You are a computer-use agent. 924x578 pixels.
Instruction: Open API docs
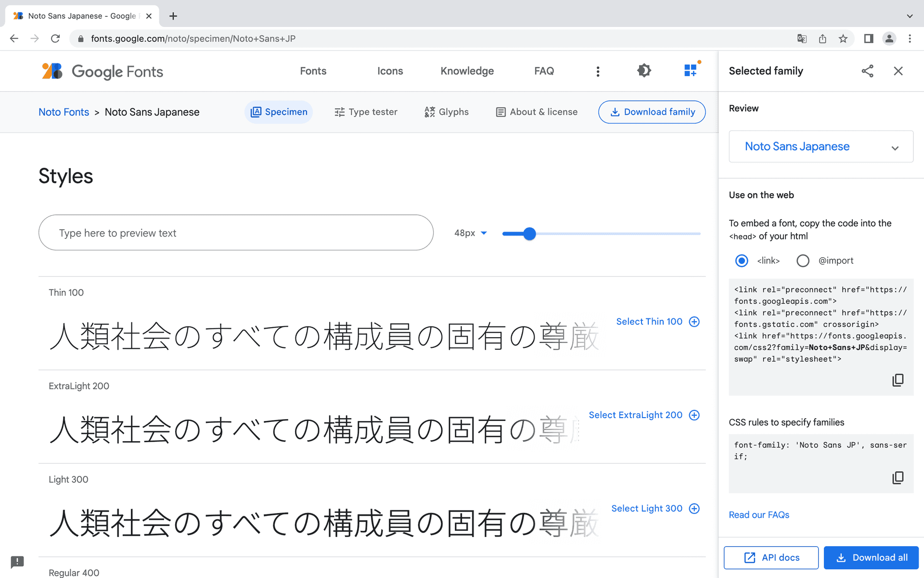(x=771, y=558)
